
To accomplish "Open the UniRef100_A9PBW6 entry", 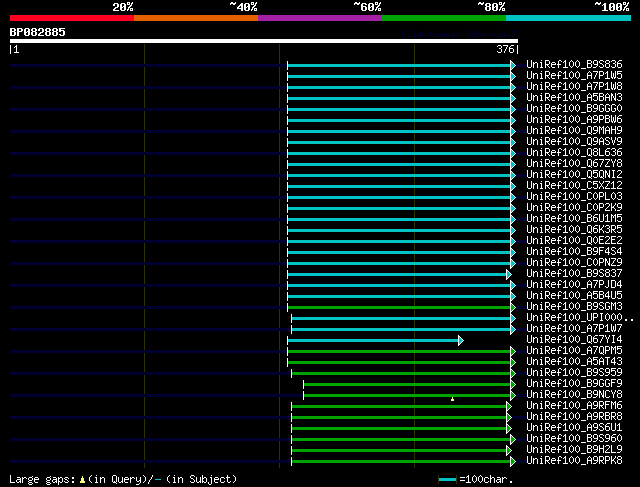I will [574, 120].
